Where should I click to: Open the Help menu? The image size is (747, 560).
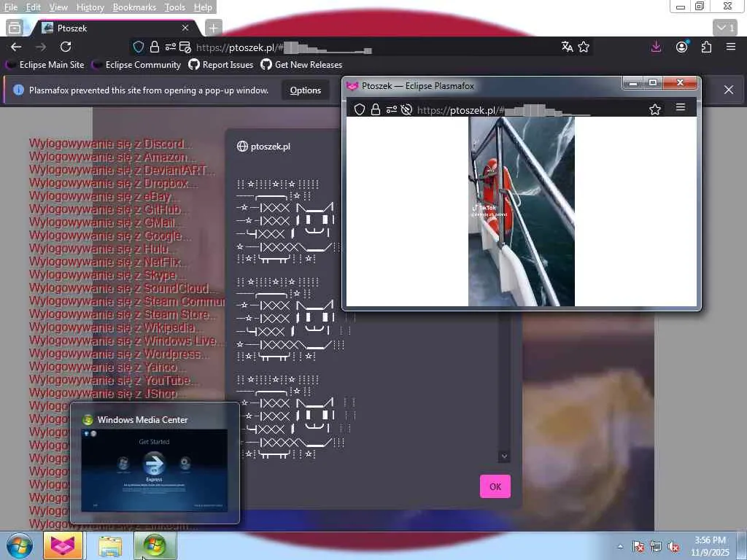203,7
